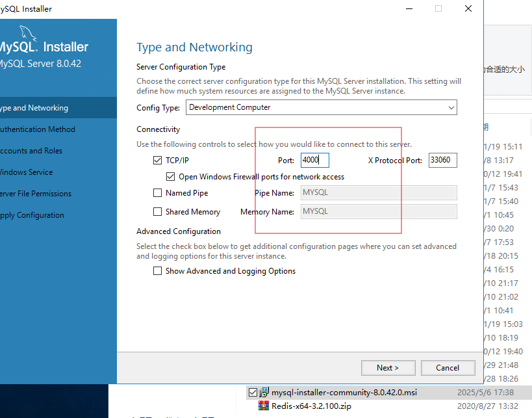The width and height of the screenshot is (532, 418).
Task: Click the X Protocol Port field 33060
Action: pyautogui.click(x=443, y=160)
